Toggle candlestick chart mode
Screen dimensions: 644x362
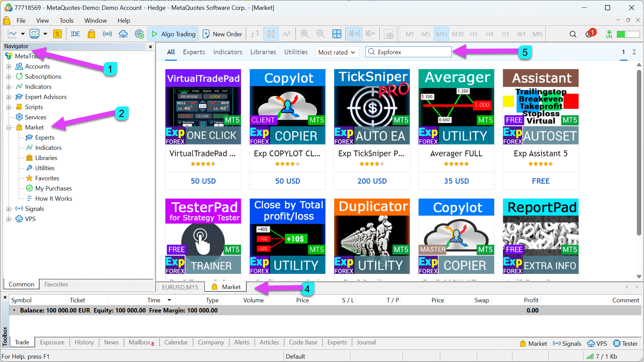coord(271,34)
